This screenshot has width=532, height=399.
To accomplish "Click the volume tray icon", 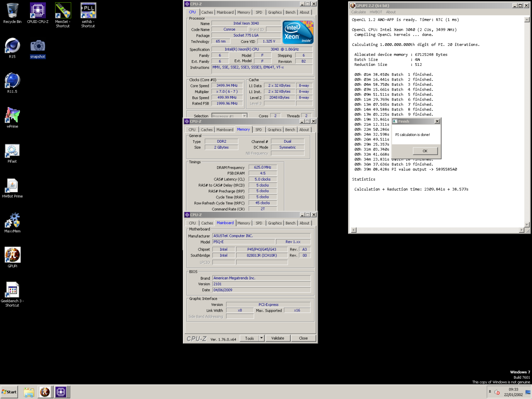I will 497,392.
